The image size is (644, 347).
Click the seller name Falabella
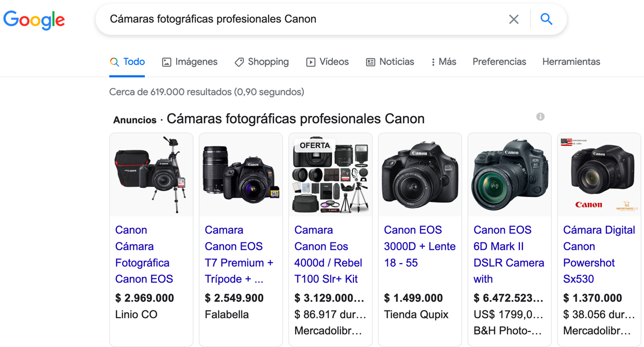point(227,315)
